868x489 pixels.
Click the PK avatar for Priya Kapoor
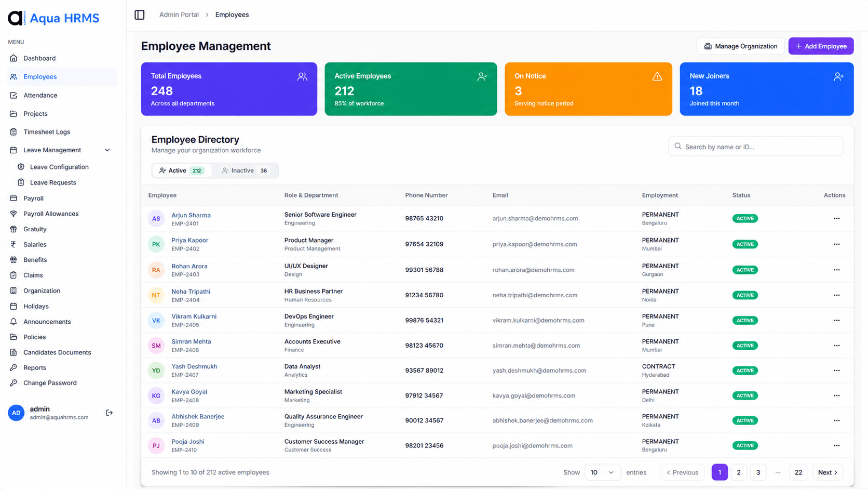156,244
